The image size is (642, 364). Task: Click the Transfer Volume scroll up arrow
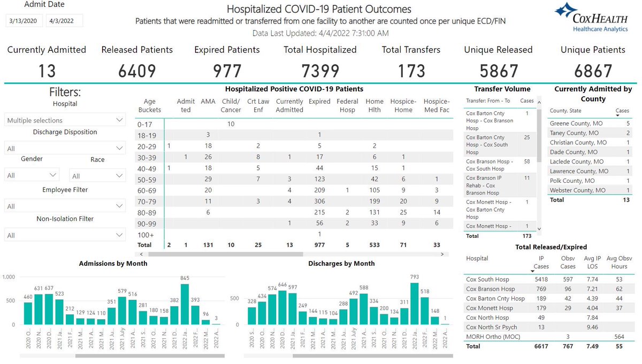coord(539,102)
